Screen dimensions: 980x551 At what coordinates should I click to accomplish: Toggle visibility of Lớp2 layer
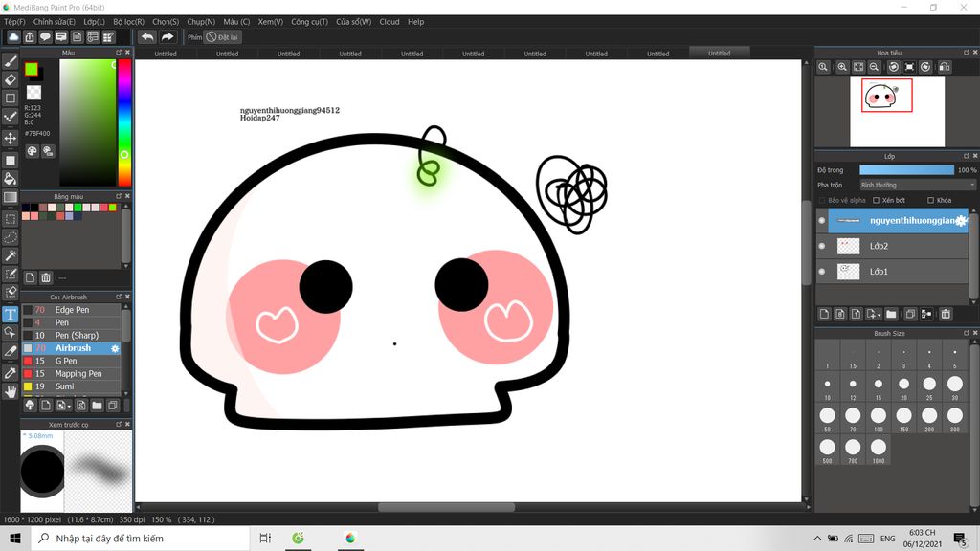point(822,246)
